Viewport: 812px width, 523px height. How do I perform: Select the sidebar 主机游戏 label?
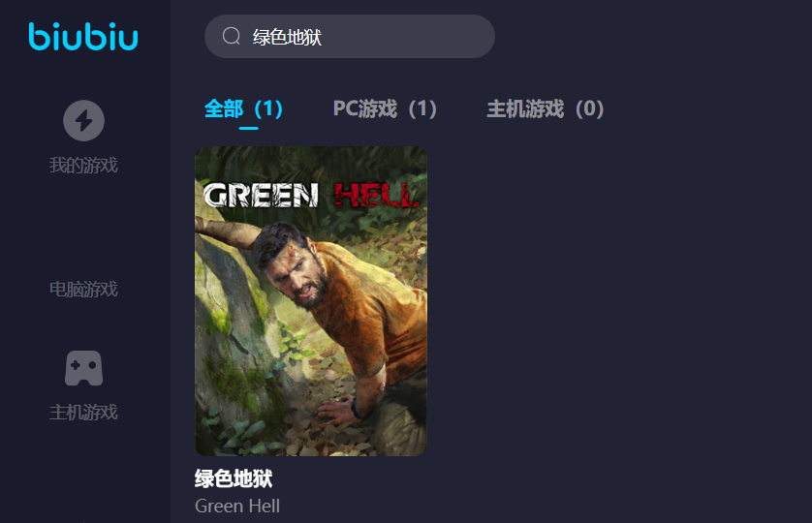point(83,413)
